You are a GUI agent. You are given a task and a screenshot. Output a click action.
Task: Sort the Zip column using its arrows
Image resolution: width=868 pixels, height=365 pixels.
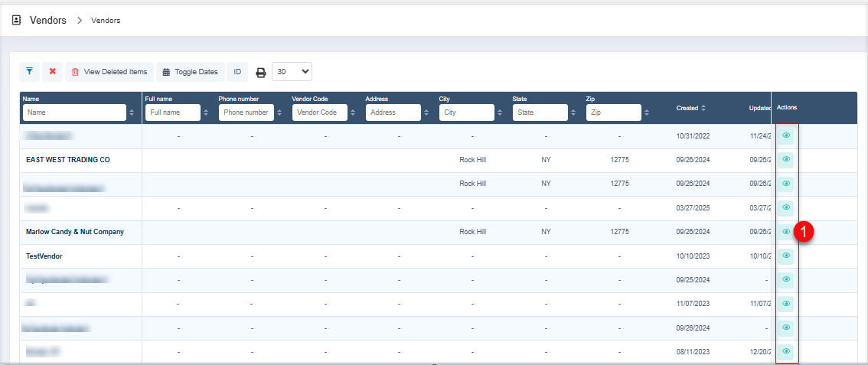(646, 112)
